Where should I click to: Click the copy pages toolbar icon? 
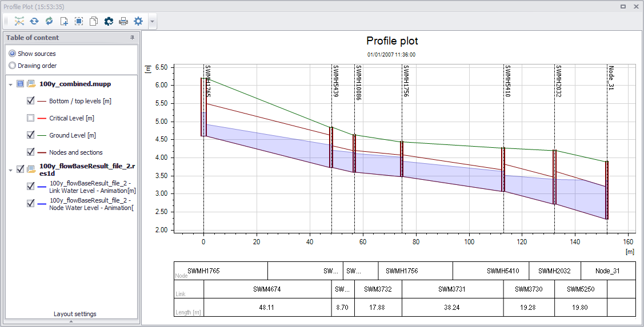click(x=94, y=21)
